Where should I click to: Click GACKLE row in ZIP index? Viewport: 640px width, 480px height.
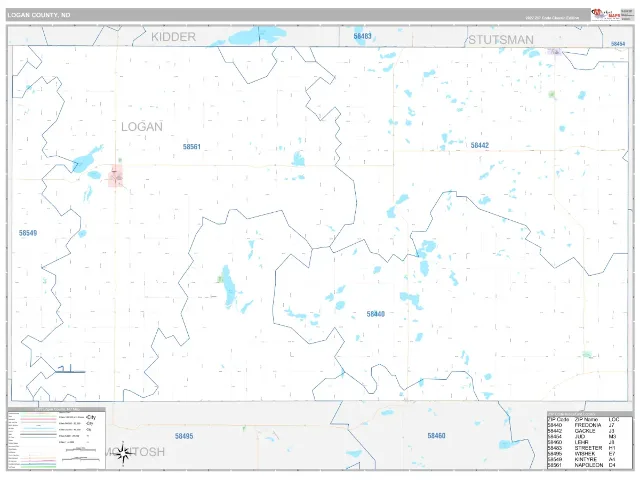tap(582, 431)
